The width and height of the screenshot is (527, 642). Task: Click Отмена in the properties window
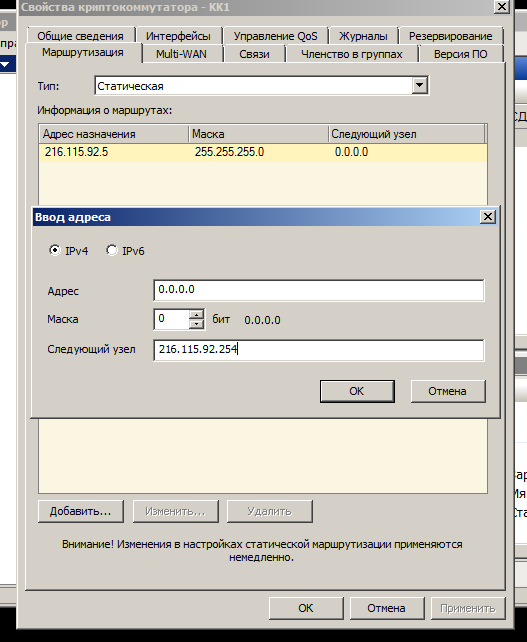[x=387, y=608]
